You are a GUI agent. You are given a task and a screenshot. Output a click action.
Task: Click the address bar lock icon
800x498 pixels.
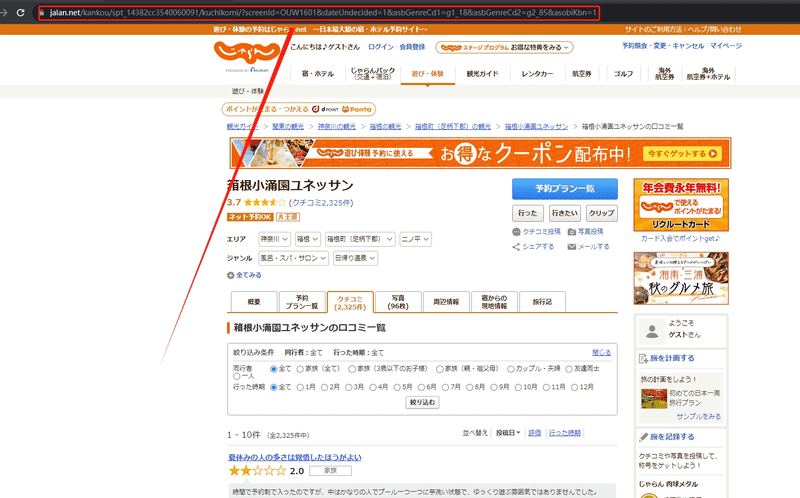[43, 13]
